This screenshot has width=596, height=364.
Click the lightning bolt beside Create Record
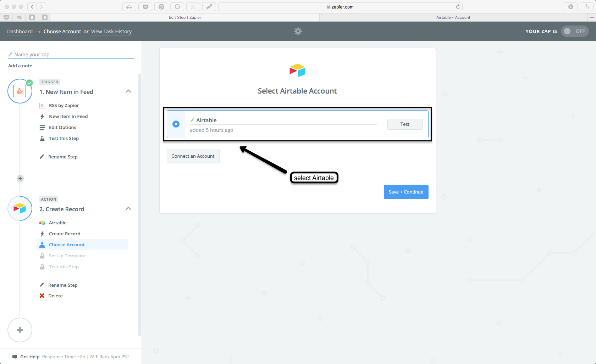click(x=42, y=234)
